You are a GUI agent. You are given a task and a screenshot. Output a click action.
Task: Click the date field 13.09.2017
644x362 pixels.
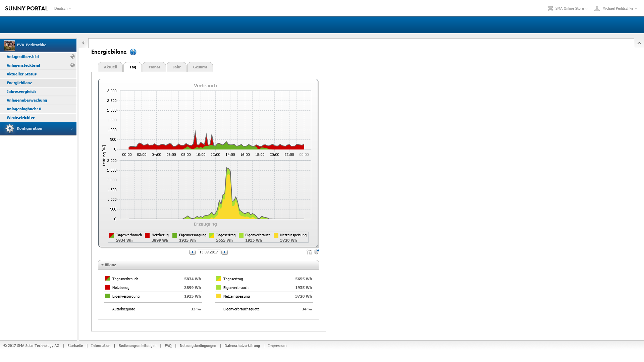click(x=208, y=252)
